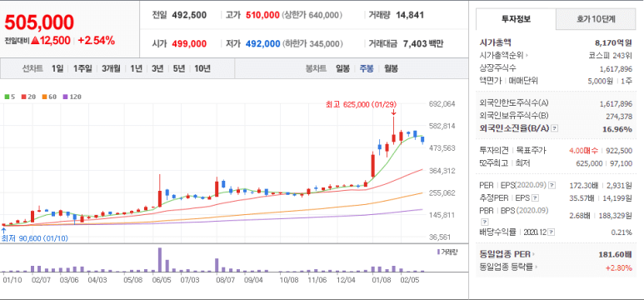The width and height of the screenshot is (644, 300).
Task: Click the 코스피 243위 ranking text
Action: click(x=611, y=55)
